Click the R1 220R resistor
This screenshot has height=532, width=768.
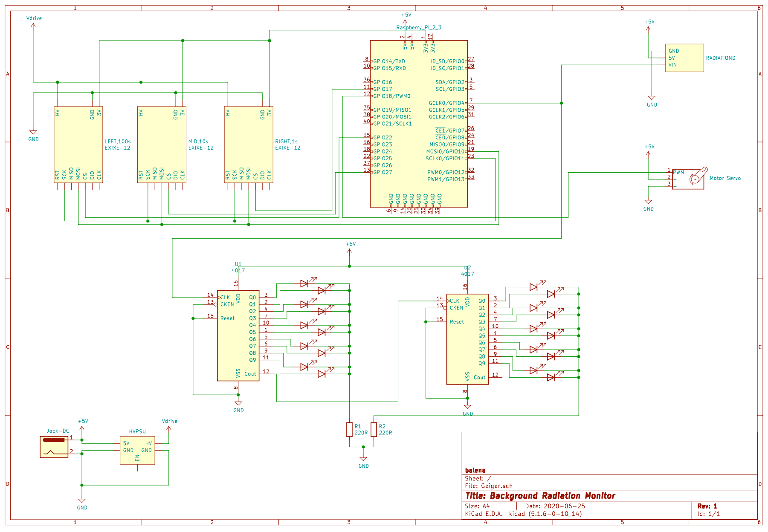point(349,429)
